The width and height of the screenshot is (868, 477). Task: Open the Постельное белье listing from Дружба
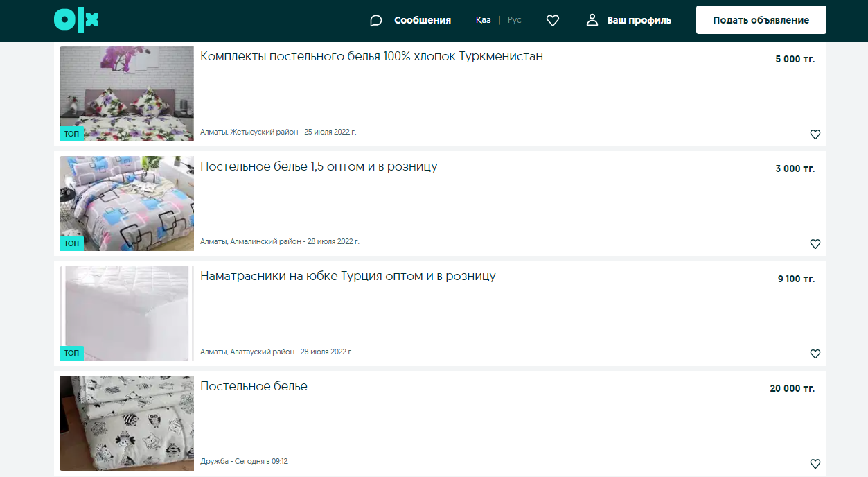(x=254, y=386)
